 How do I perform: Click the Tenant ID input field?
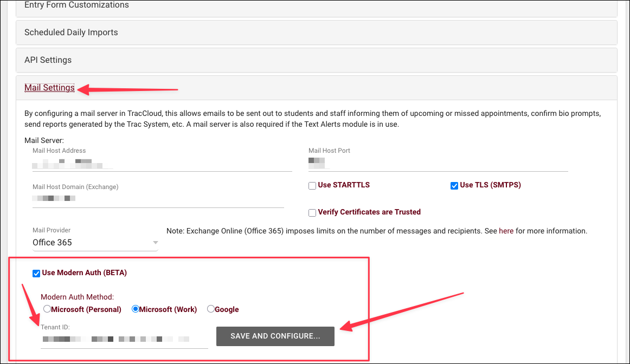tap(124, 340)
